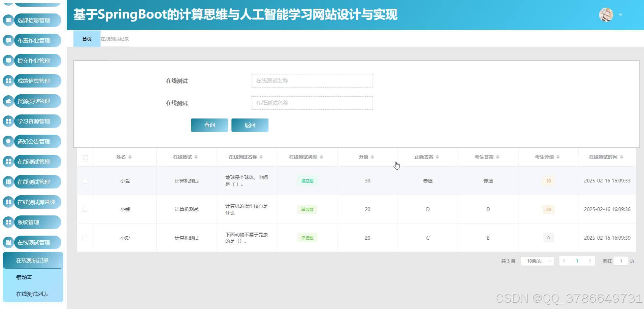Click the wallet icon beside 资源类型管理

coord(8,101)
